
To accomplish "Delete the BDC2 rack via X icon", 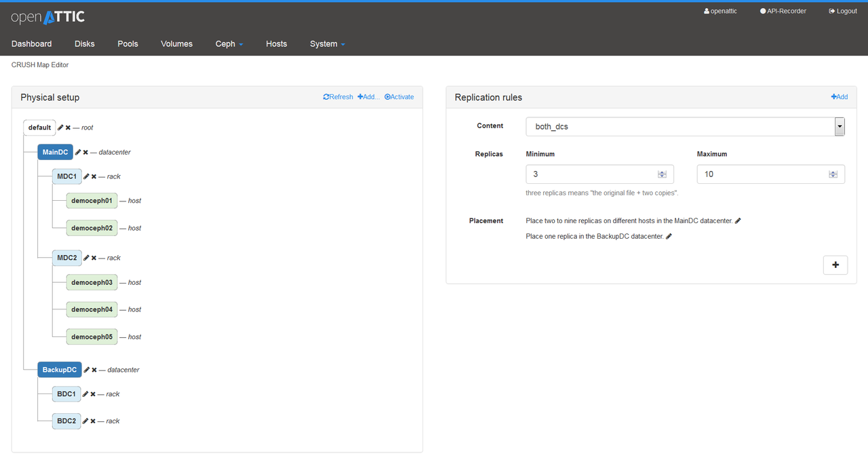I will click(93, 421).
